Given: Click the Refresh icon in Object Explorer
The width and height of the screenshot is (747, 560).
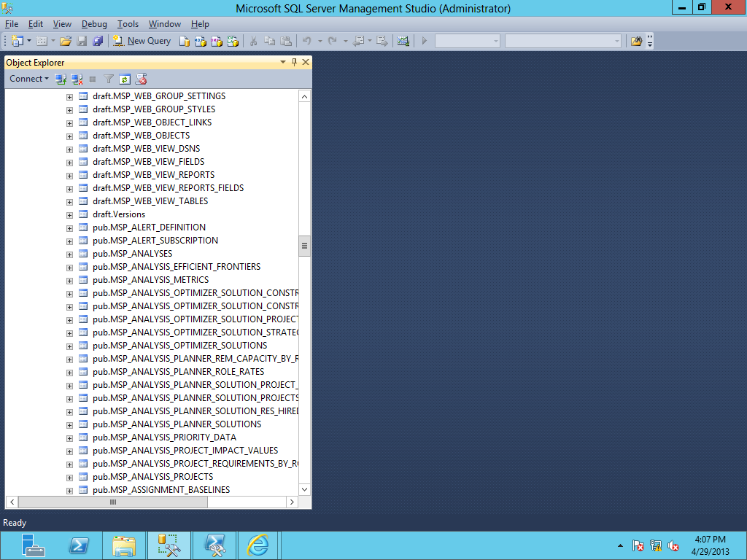Looking at the screenshot, I should [125, 79].
